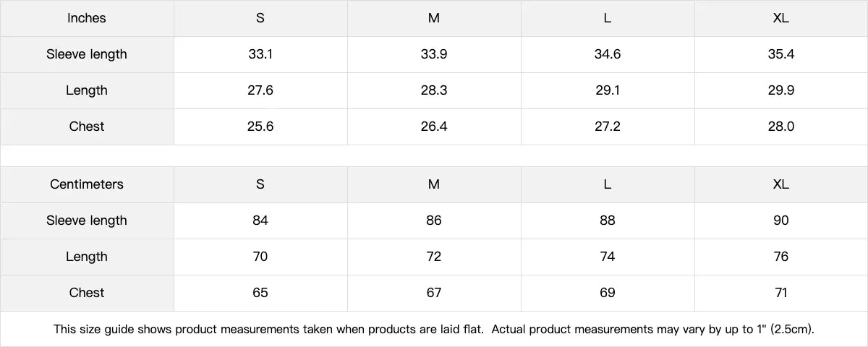Image resolution: width=868 pixels, height=347 pixels.
Task: Click the 71 chest cell
Action: pyautogui.click(x=781, y=293)
